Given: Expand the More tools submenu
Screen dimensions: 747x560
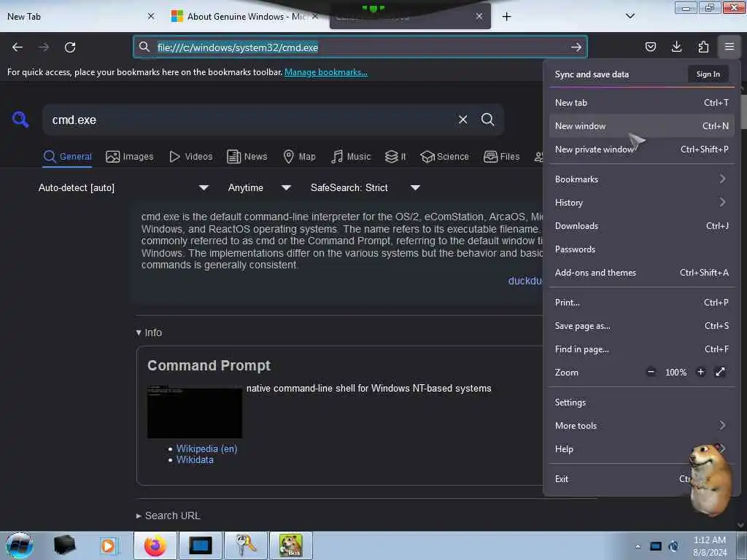Looking at the screenshot, I should (x=641, y=425).
